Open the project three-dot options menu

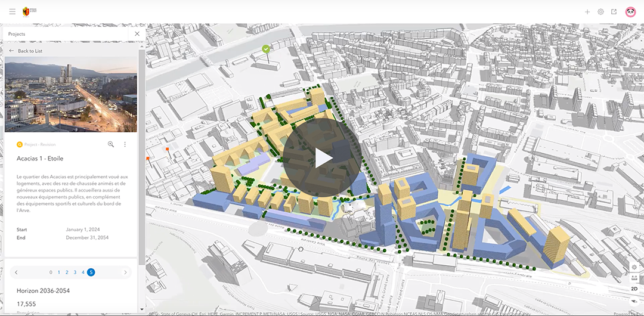(x=125, y=144)
